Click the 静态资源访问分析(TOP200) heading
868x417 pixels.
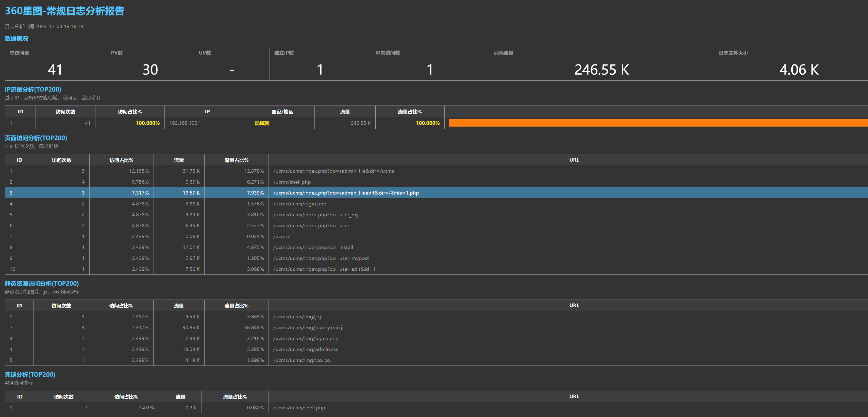click(x=41, y=284)
